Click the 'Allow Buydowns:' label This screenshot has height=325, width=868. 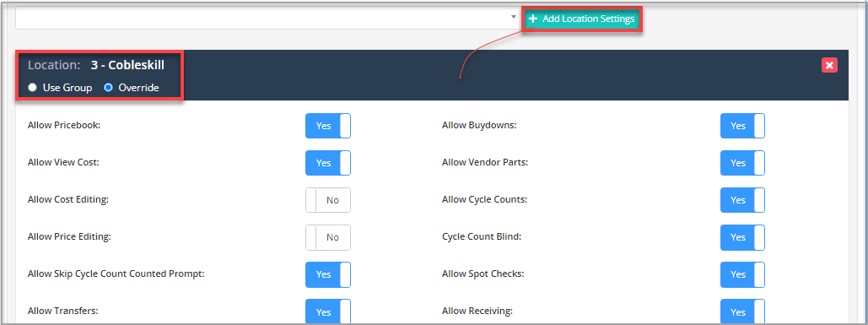(x=479, y=125)
